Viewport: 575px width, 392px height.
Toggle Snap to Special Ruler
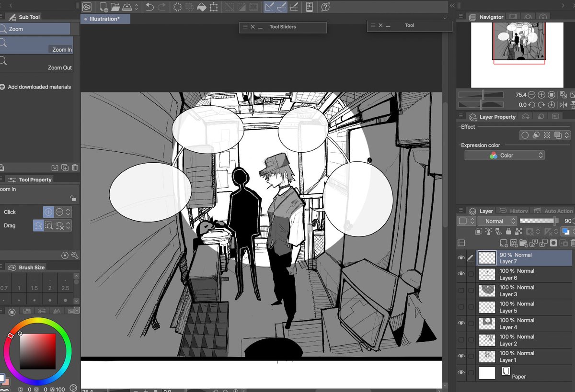[x=282, y=7]
